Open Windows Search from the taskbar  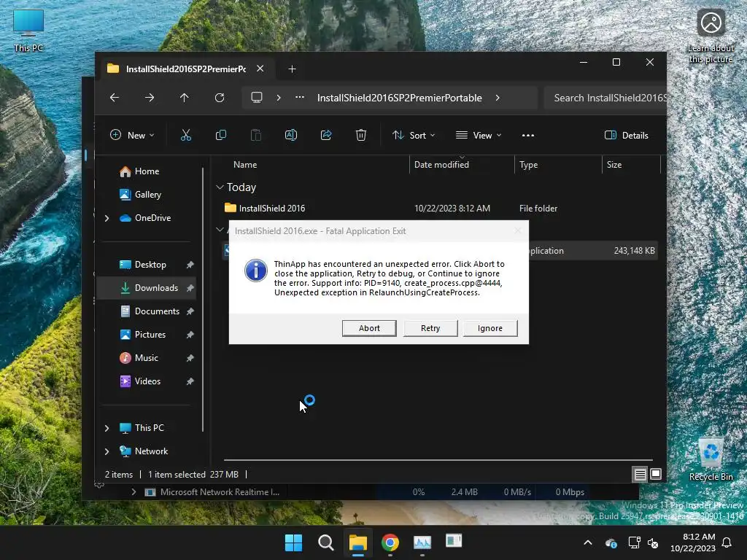tap(326, 542)
